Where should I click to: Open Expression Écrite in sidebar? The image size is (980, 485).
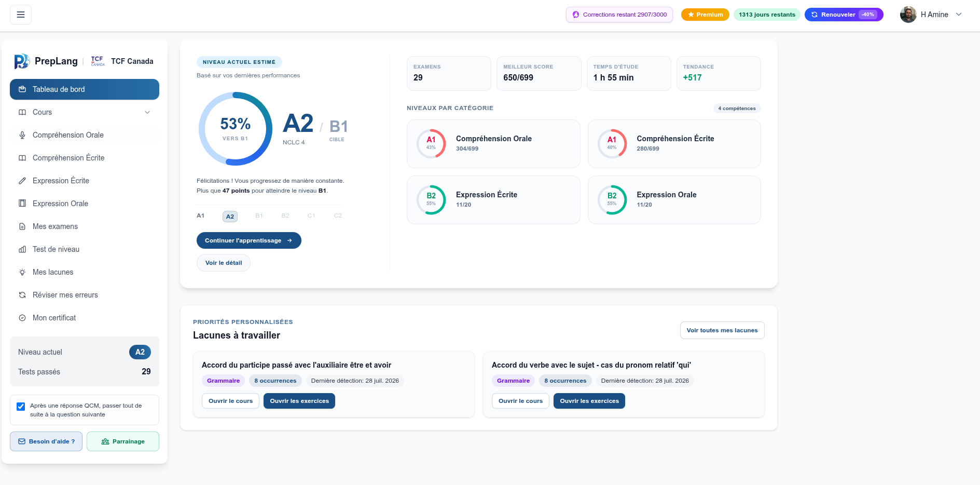coord(85,181)
